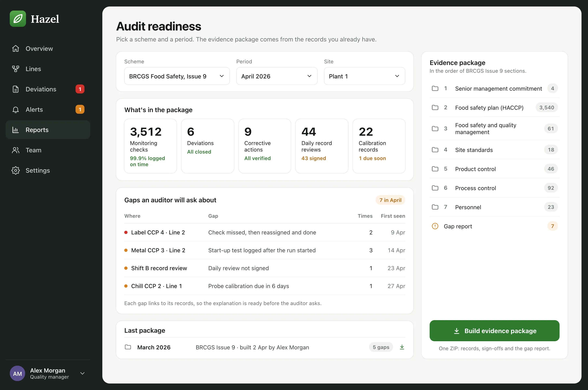Open the Process control section row
This screenshot has height=390, width=588.
pos(494,188)
